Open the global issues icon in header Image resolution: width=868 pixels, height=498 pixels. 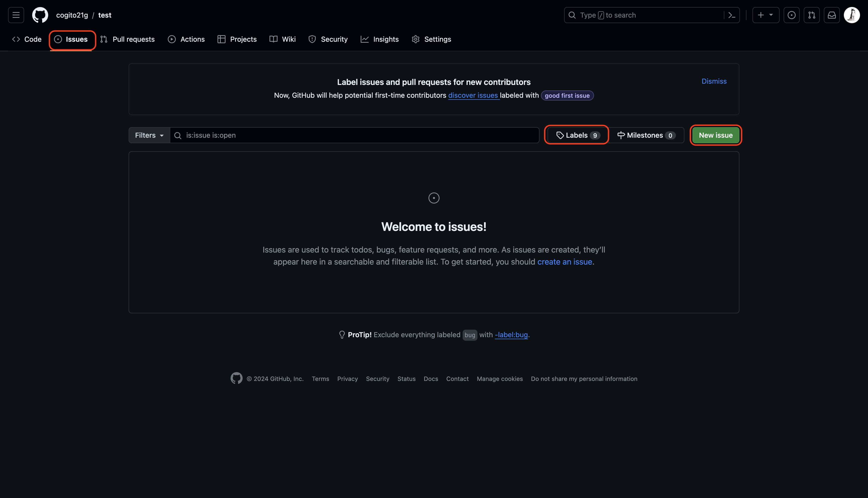(791, 15)
